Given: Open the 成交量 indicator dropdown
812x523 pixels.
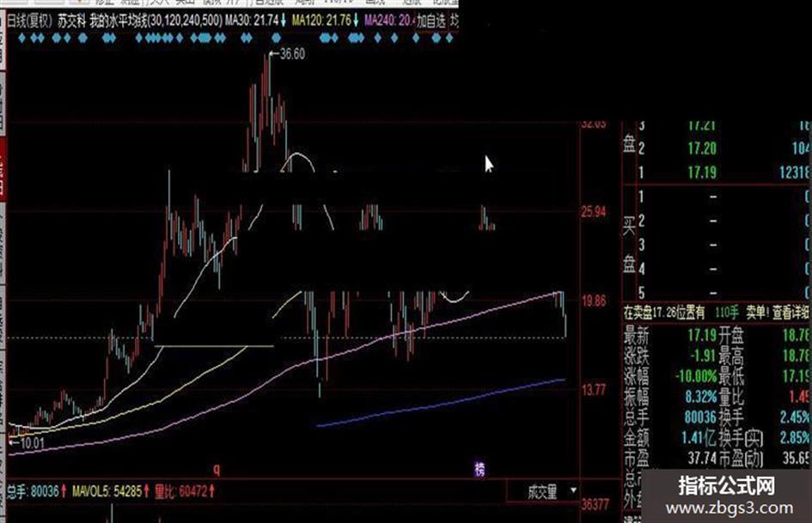Looking at the screenshot, I should [543, 491].
